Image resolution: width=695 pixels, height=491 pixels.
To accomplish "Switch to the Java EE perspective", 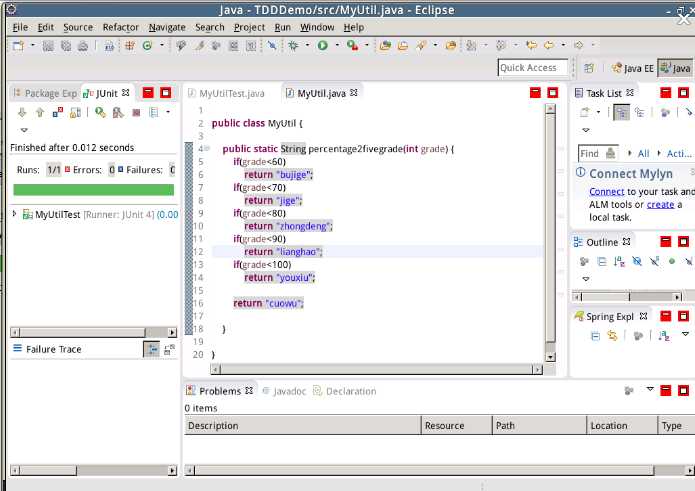I will tap(632, 68).
